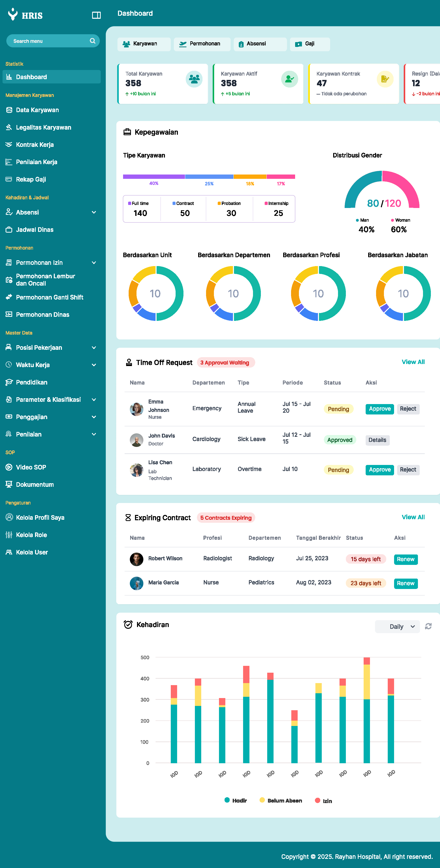Viewport: 440px width, 868px height.
Task: Renew Robert Wilson's contract
Action: pos(405,559)
